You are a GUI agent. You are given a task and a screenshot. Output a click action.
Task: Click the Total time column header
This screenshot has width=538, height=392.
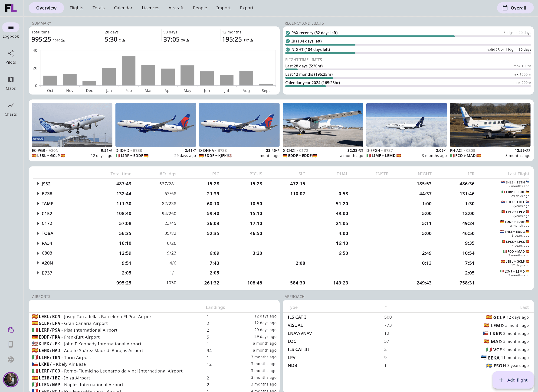(121, 174)
